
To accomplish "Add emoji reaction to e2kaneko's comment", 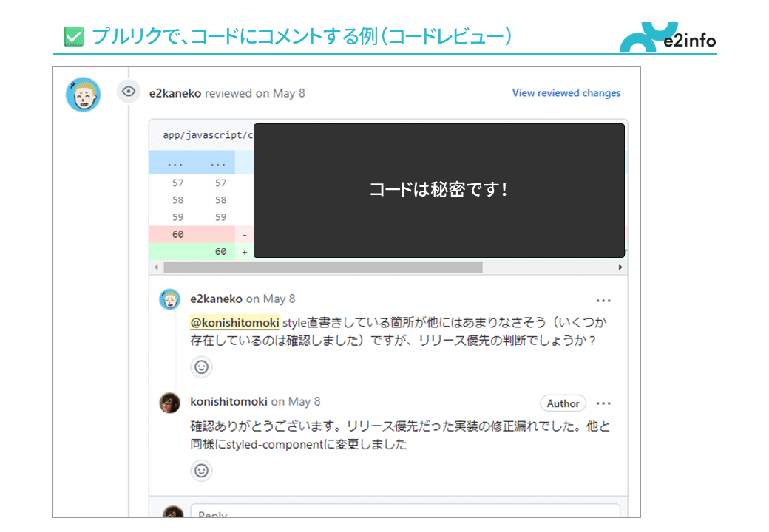I will point(201,366).
